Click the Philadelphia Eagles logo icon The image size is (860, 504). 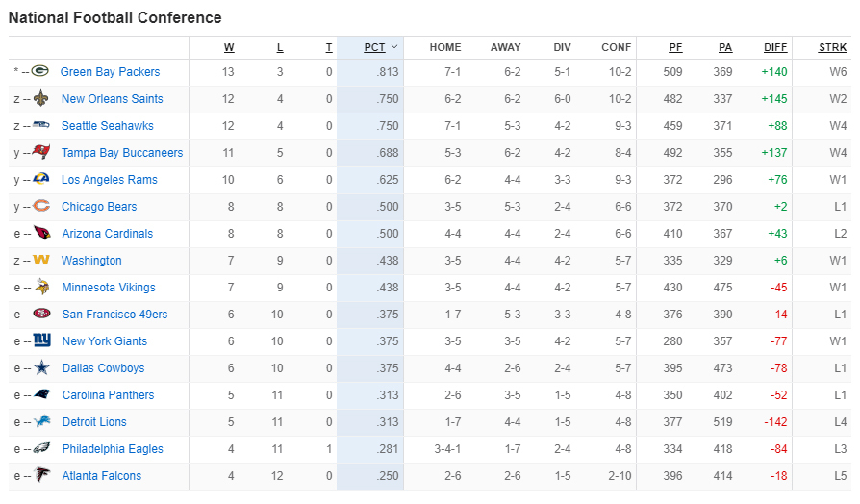pyautogui.click(x=41, y=448)
